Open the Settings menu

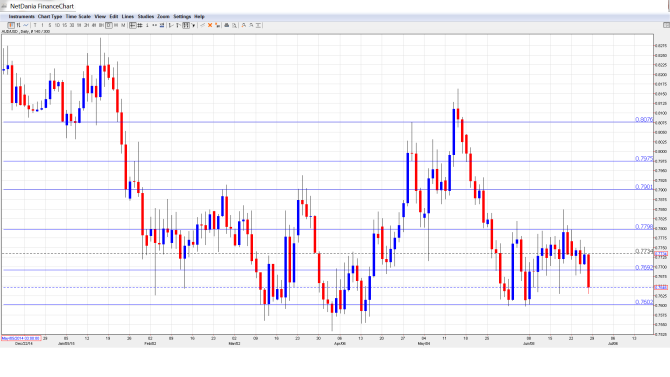182,16
